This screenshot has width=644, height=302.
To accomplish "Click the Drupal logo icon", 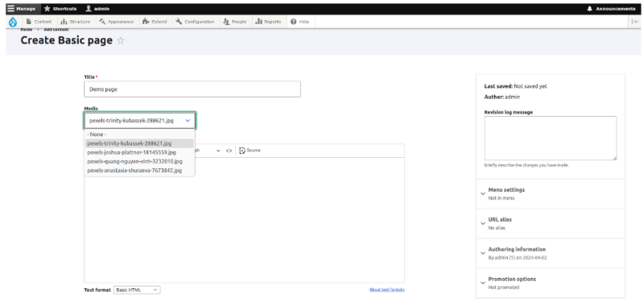I will pyautogui.click(x=13, y=23).
